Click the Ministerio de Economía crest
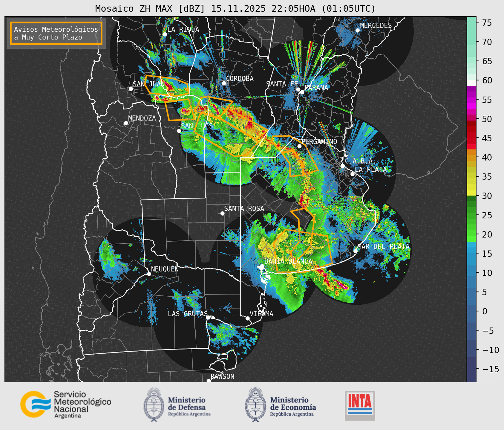 pyautogui.click(x=256, y=405)
